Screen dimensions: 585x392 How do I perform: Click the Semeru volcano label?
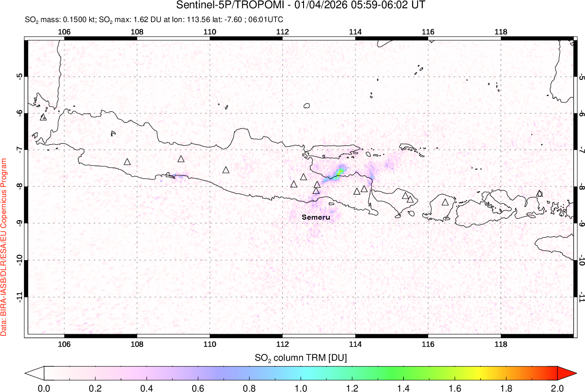tap(316, 217)
